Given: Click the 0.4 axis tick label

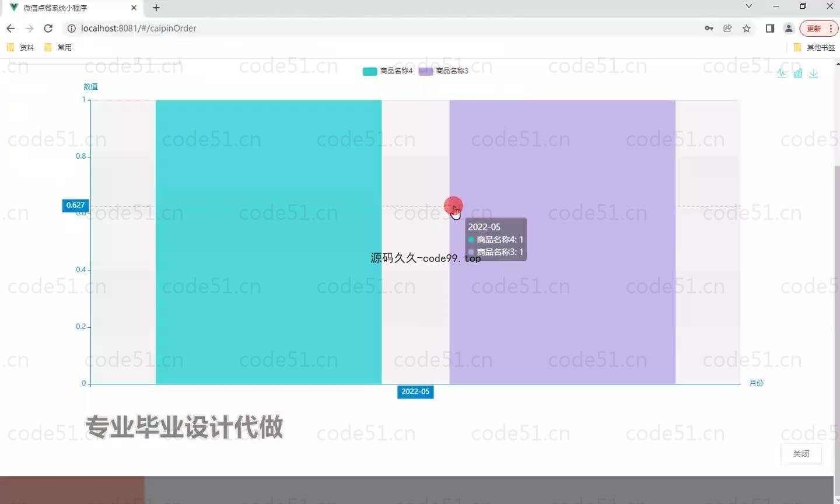Looking at the screenshot, I should (80, 269).
